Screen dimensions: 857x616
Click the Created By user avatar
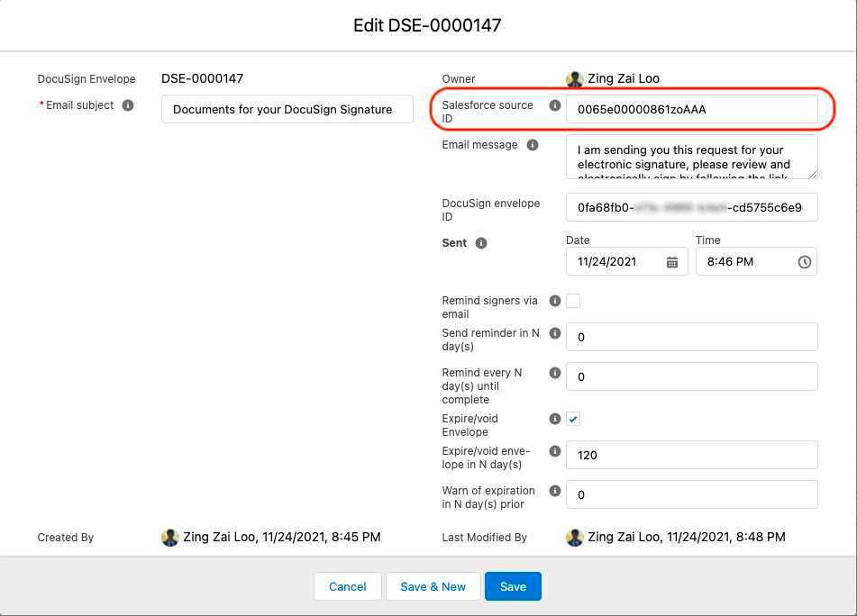point(169,537)
